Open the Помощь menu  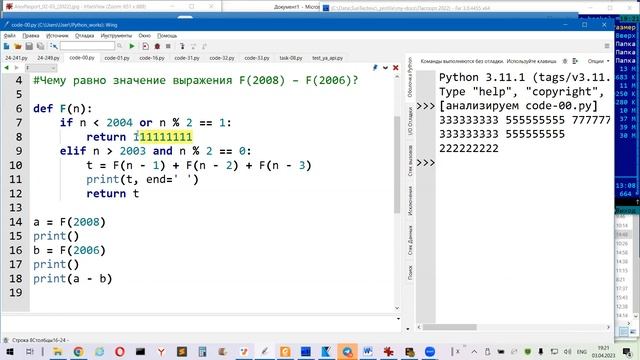tap(167, 36)
